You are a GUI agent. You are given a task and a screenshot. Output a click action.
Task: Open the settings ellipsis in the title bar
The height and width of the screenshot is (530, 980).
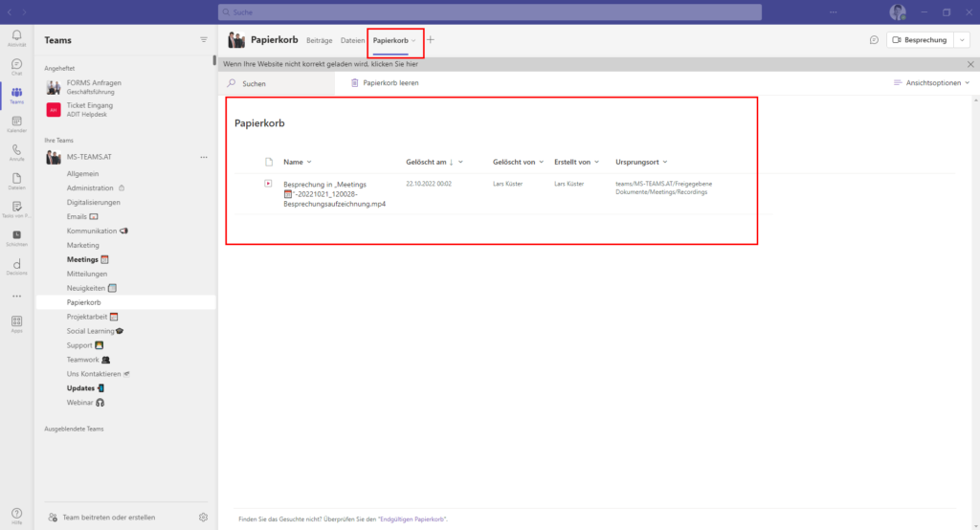coord(834,11)
